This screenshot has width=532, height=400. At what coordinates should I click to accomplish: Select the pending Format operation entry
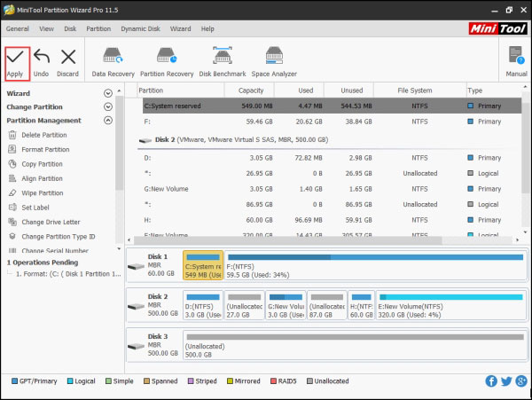(68, 274)
